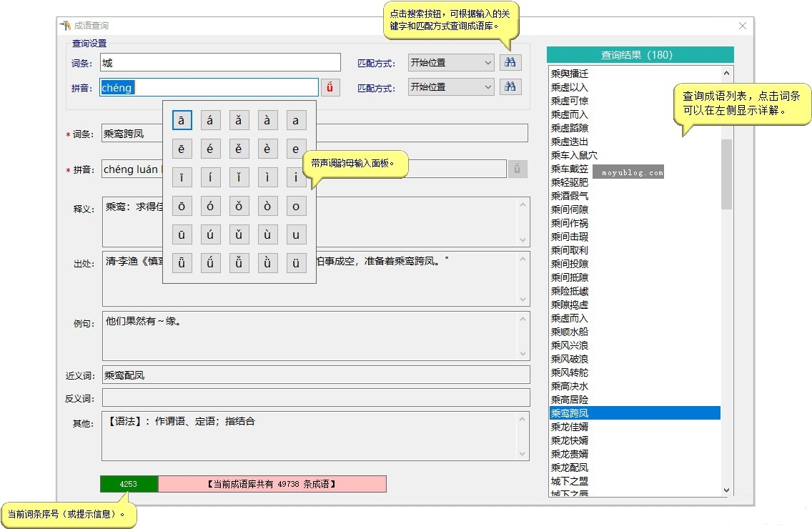
Task: Open the 匹配方式 dropdown for 拼音
Action: point(450,86)
